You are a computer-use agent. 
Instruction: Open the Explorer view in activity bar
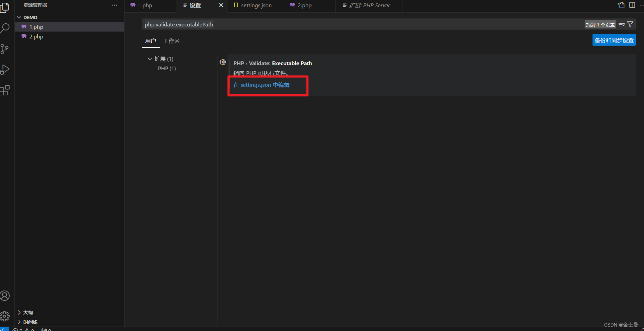pos(5,8)
